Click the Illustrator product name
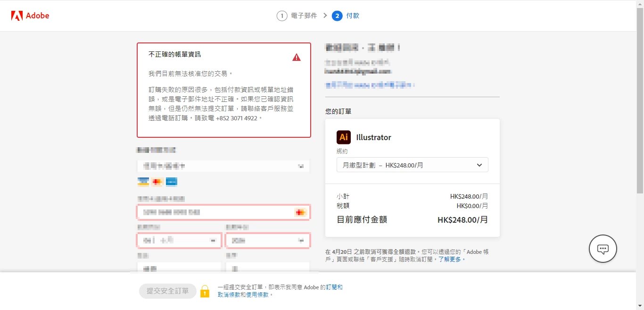The width and height of the screenshot is (644, 310). point(374,137)
